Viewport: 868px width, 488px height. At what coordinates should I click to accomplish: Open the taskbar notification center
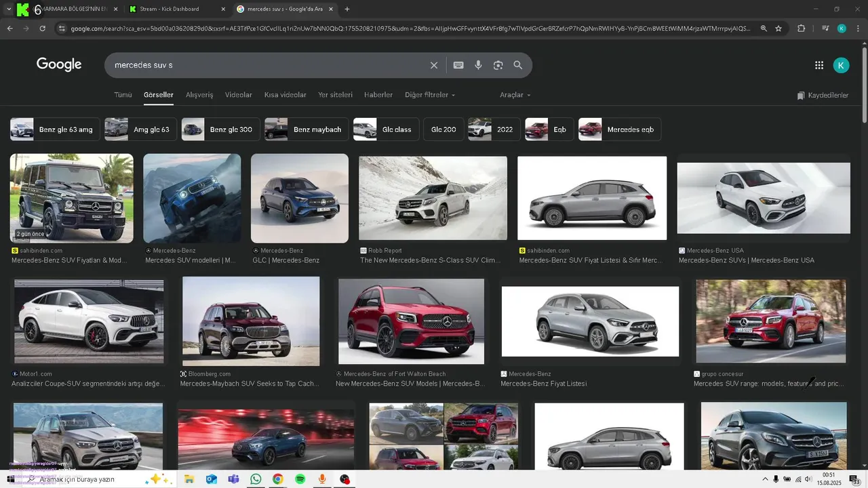pos(854,479)
